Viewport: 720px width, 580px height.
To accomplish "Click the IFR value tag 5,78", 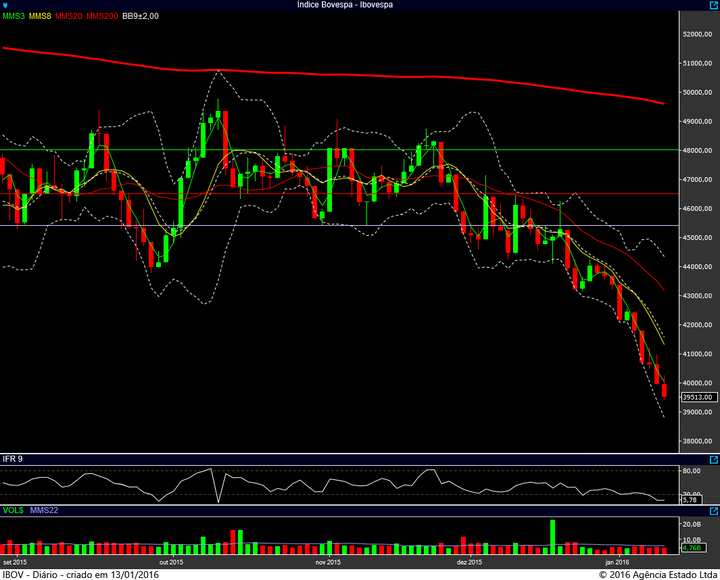I will [x=691, y=500].
